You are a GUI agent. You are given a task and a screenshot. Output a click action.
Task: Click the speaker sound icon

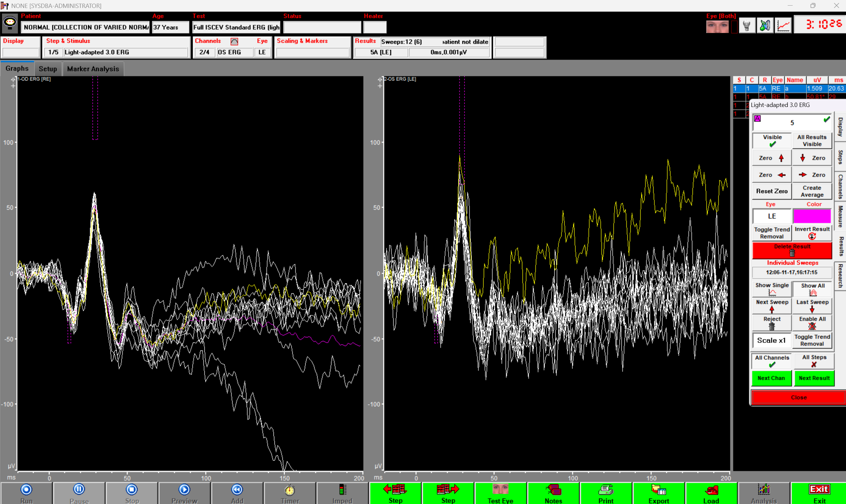tap(765, 25)
